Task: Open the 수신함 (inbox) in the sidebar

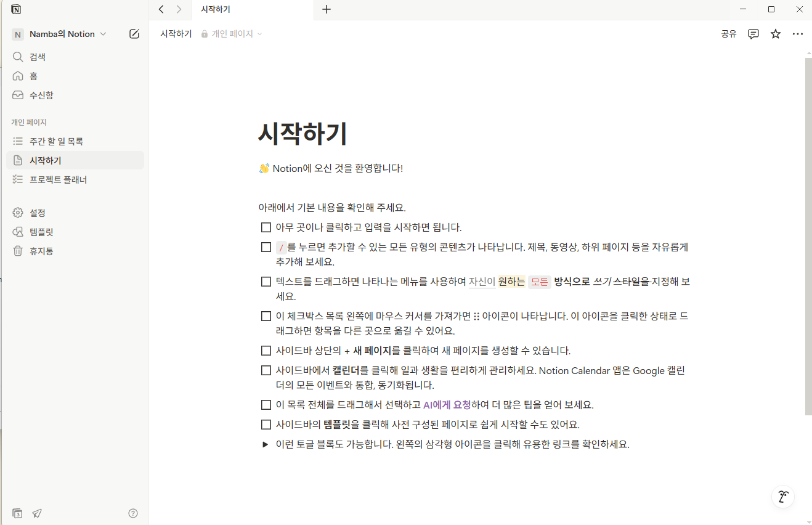Action: pyautogui.click(x=39, y=95)
